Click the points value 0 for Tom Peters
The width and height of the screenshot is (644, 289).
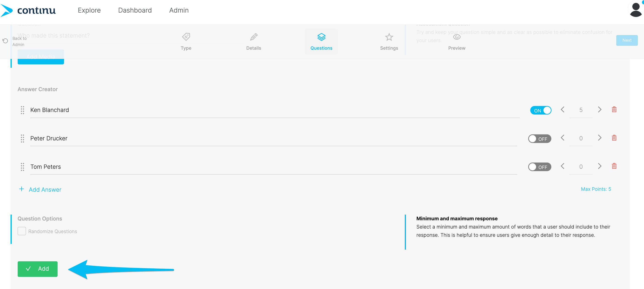(x=581, y=167)
